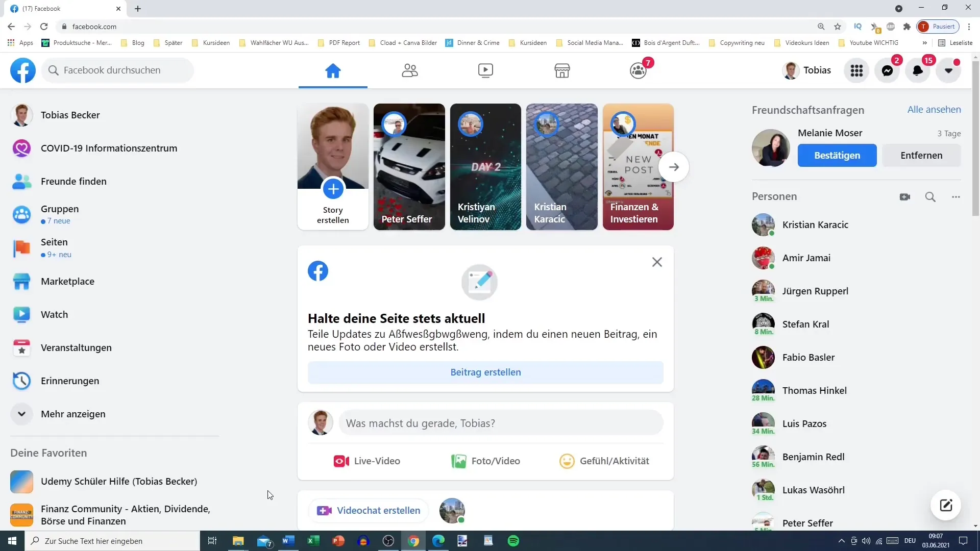Open Tobias profile chip in header
The height and width of the screenshot is (551, 980).
(807, 70)
